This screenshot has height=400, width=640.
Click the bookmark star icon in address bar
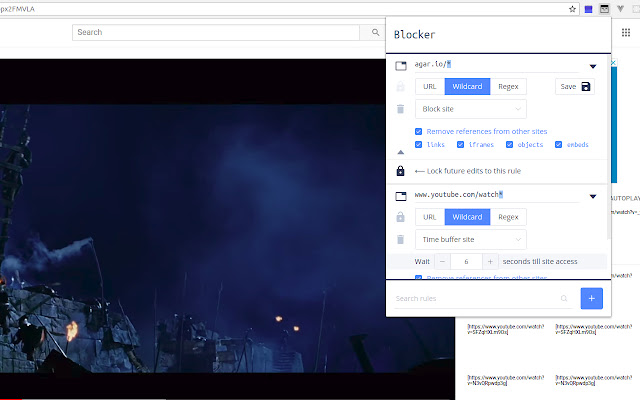point(572,9)
